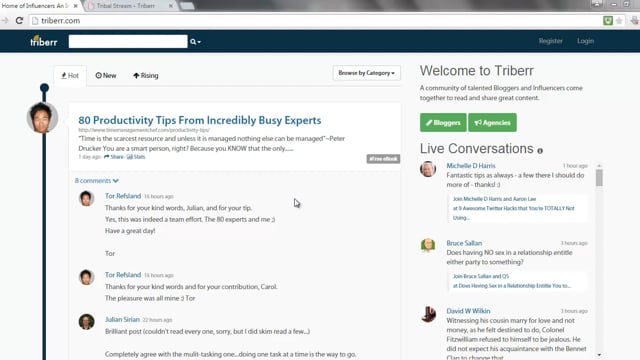
Task: Open Does Having Sex in a Relationship link
Action: [512, 286]
